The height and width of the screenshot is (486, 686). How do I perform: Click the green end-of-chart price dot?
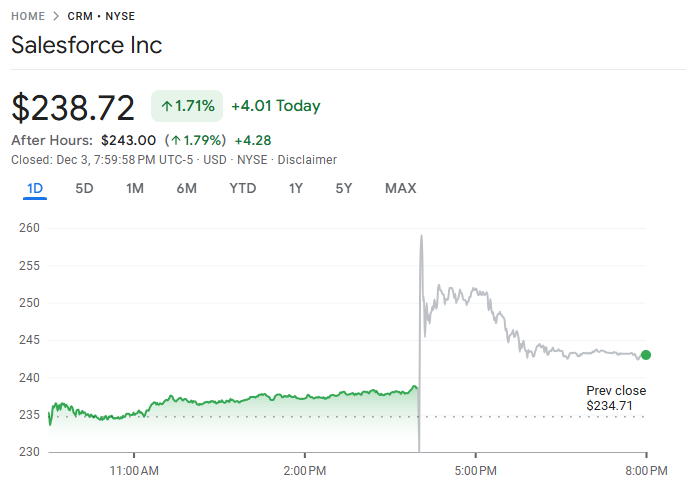(x=646, y=355)
